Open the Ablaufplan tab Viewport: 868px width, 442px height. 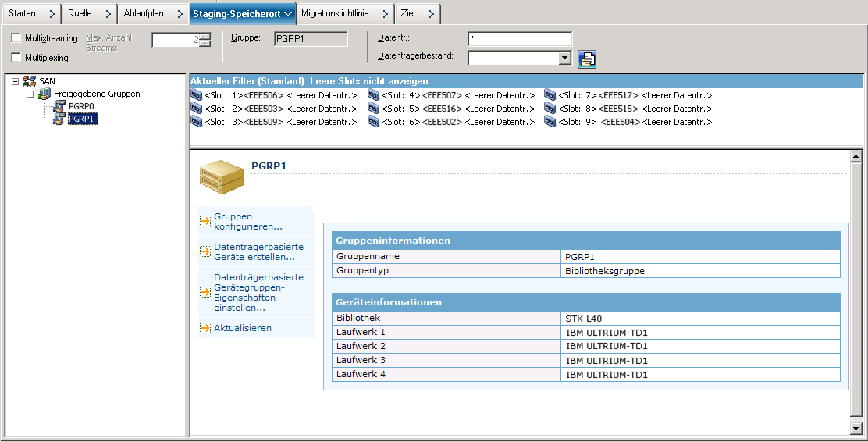tap(144, 13)
